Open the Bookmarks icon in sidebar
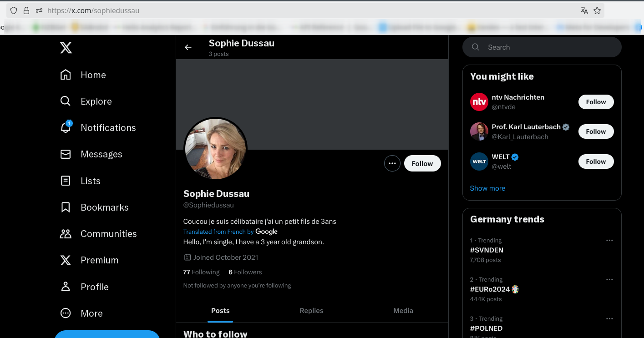Image resolution: width=644 pixels, height=338 pixels. coord(66,207)
